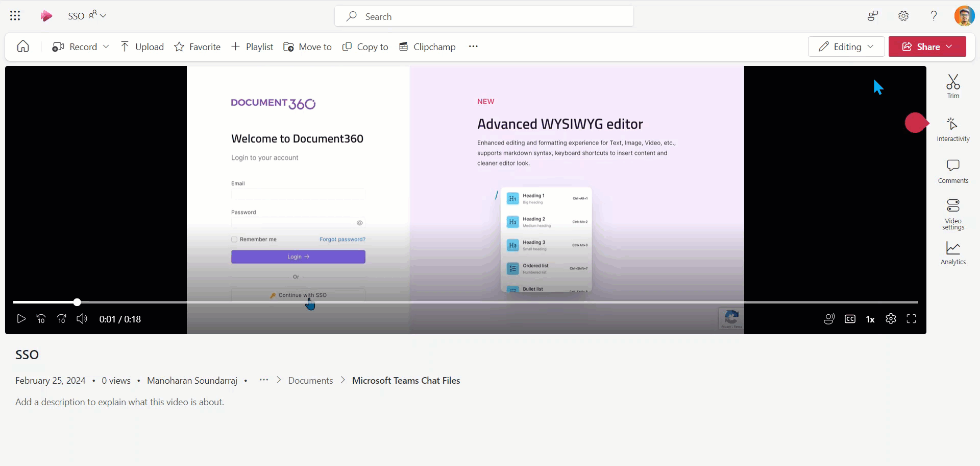
Task: Choose Copy to in toolbar
Action: tap(365, 47)
